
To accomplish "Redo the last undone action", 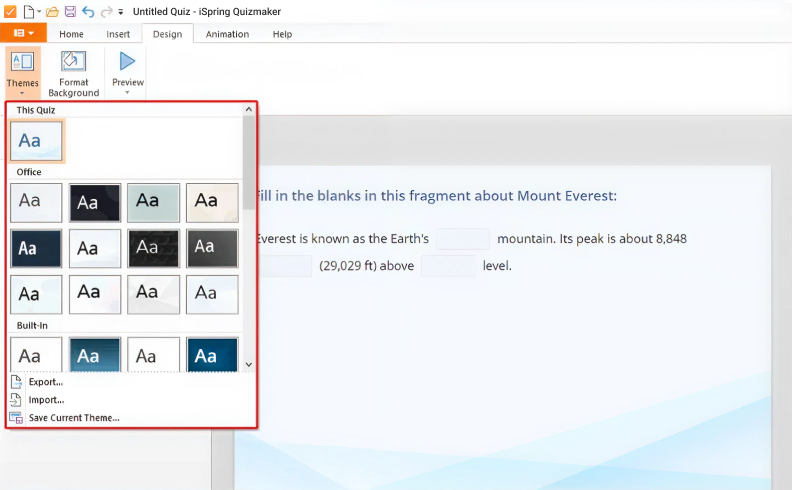I will 106,11.
